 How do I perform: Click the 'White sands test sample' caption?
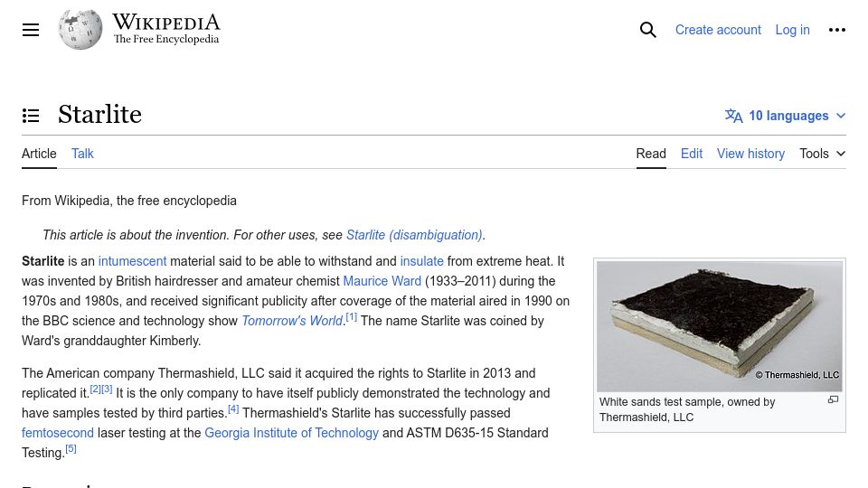click(687, 409)
